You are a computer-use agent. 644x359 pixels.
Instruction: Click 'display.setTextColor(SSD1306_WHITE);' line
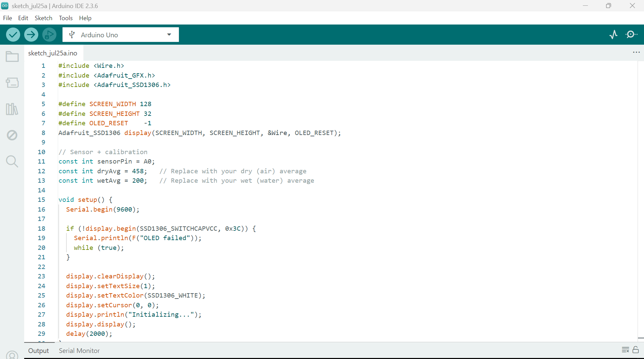pyautogui.click(x=136, y=296)
